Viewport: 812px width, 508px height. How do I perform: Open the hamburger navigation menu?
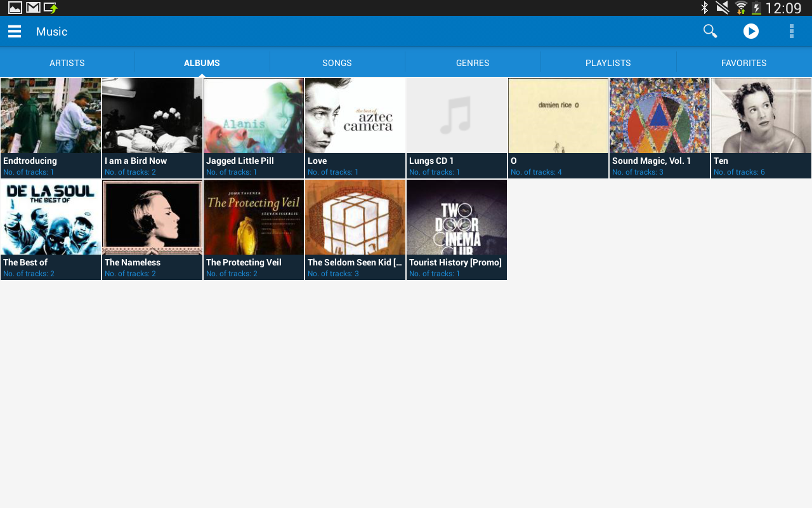coord(15,31)
